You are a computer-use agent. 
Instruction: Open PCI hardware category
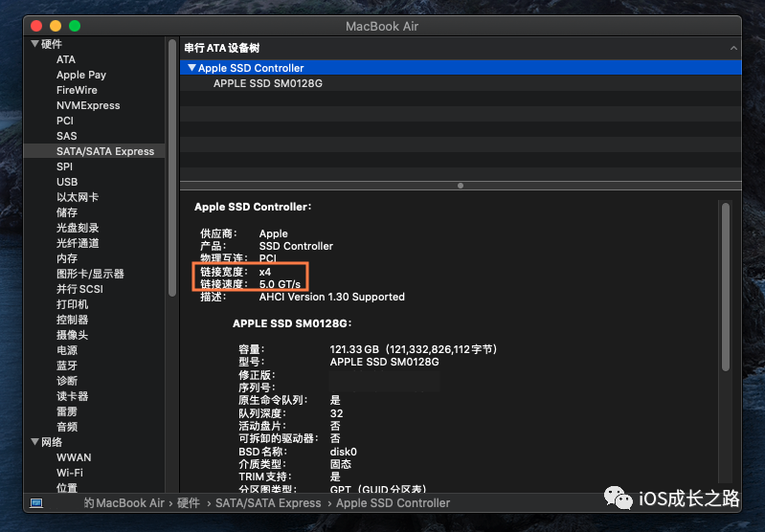tap(65, 121)
